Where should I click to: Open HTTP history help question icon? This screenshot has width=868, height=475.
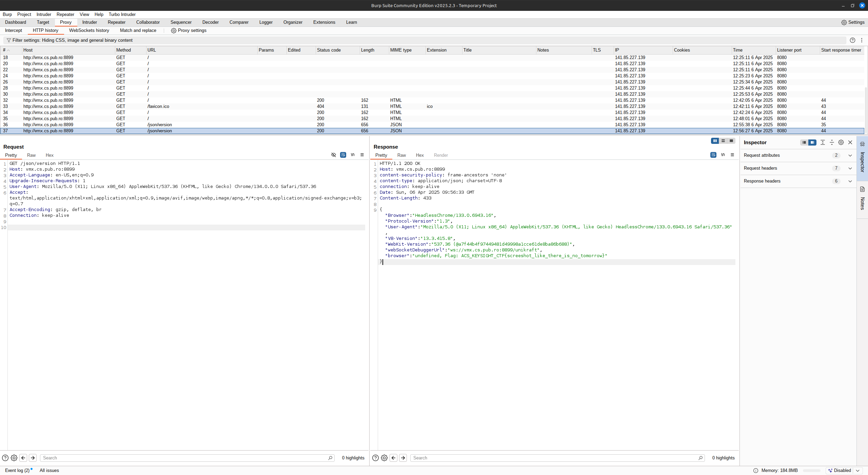(x=852, y=40)
